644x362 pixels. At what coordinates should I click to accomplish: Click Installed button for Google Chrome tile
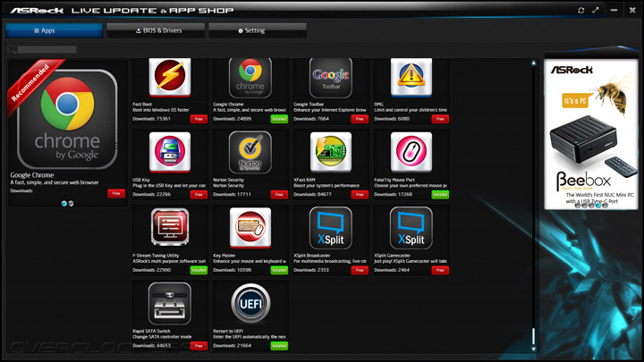279,119
